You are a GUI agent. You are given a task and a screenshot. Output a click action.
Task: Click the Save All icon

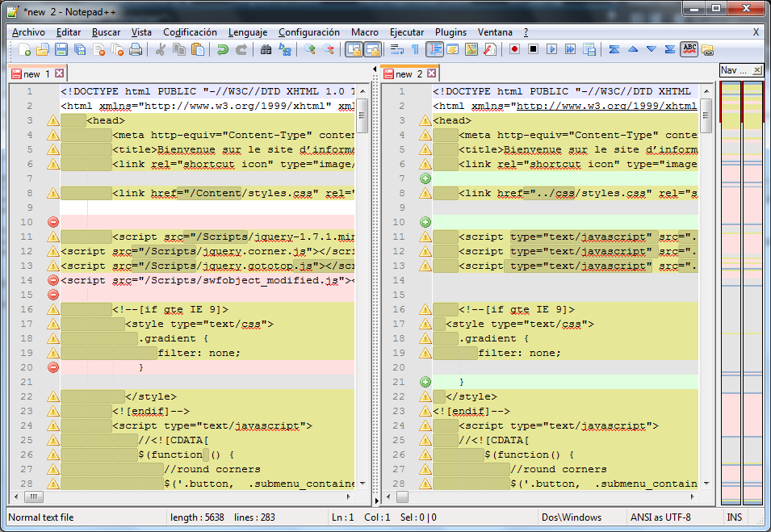[80, 50]
